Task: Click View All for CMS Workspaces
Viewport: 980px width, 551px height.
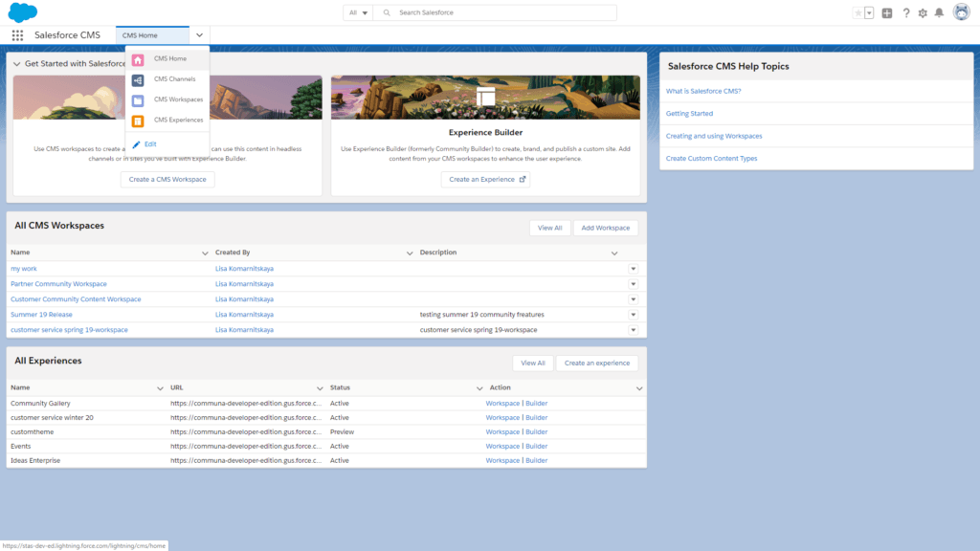Action: (x=550, y=228)
